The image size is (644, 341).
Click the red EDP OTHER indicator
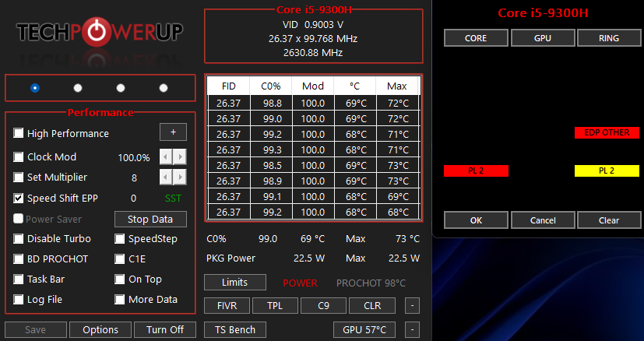[607, 132]
